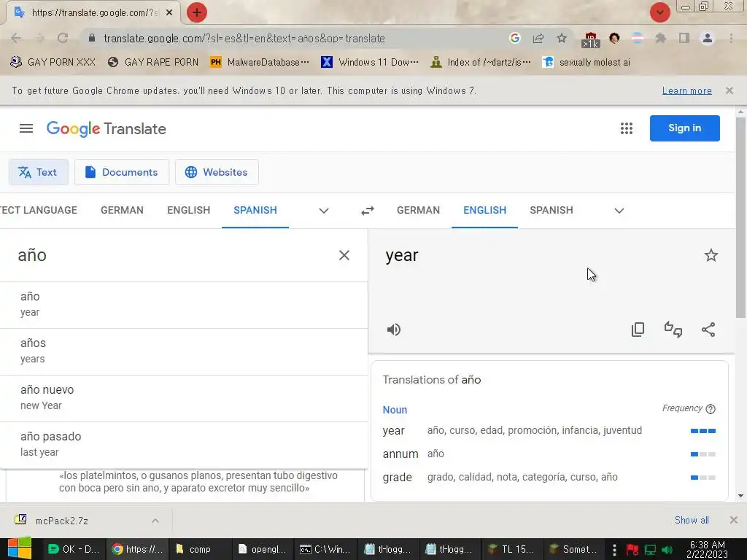Dismiss the Chrome update notice bar
The height and width of the screenshot is (560, 747).
tap(729, 90)
